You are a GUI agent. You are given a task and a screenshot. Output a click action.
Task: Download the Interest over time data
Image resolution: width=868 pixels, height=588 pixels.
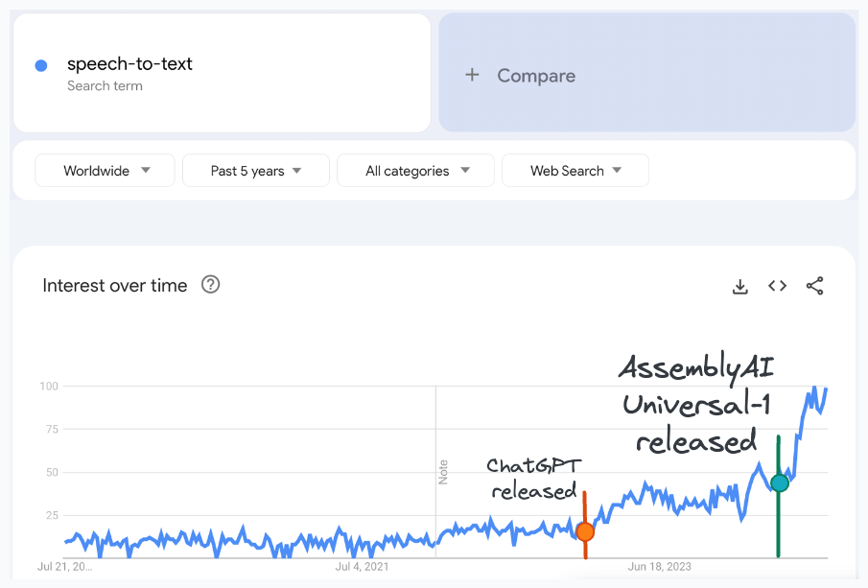pos(739,285)
